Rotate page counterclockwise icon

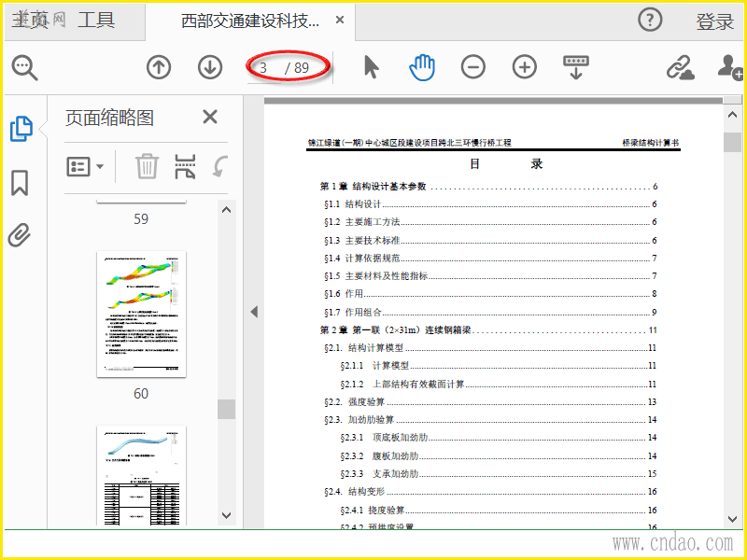[220, 166]
